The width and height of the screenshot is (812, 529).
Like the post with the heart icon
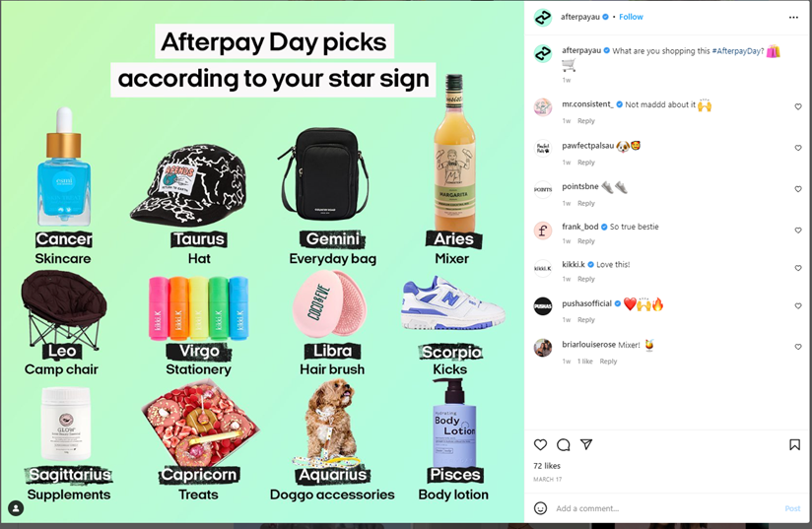pos(540,444)
